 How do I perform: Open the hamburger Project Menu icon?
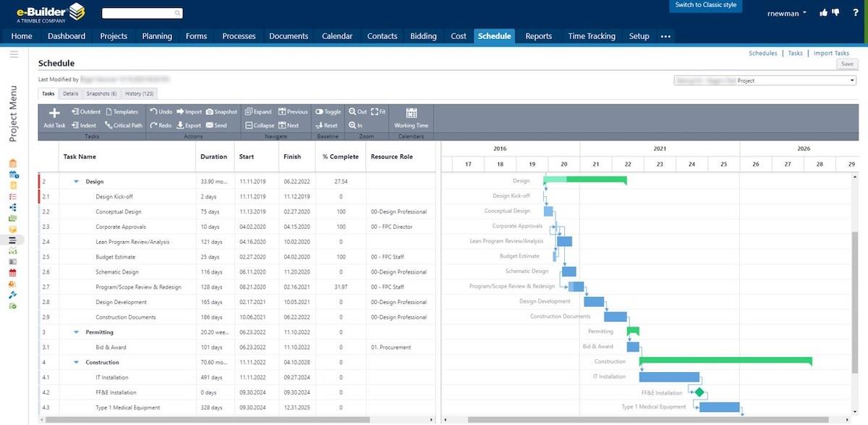pyautogui.click(x=14, y=54)
